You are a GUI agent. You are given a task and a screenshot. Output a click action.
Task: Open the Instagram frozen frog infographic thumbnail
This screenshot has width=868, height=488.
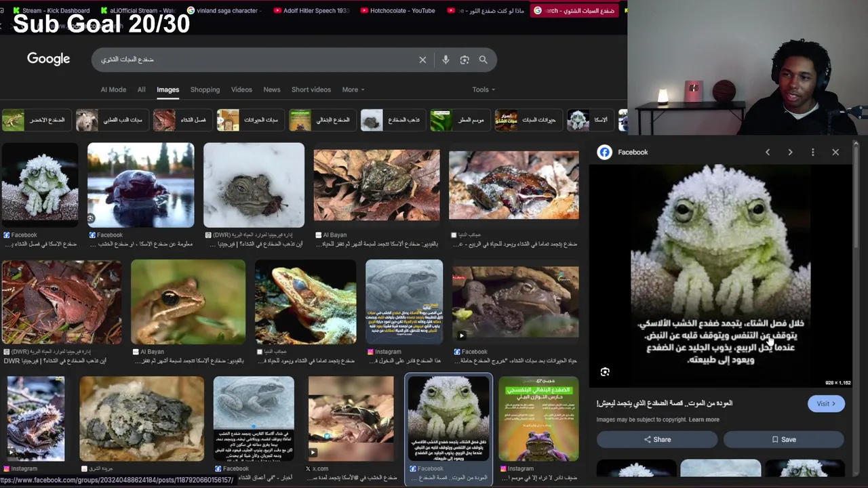coord(404,302)
